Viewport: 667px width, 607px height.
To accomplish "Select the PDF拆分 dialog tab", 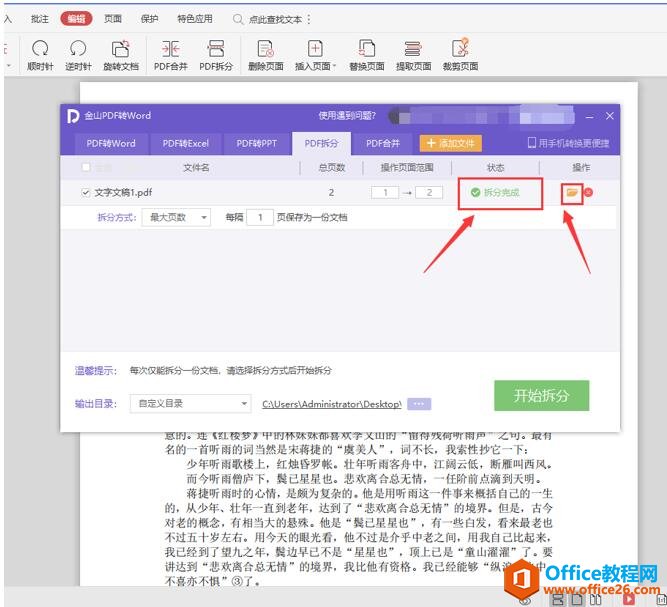I will 321,144.
